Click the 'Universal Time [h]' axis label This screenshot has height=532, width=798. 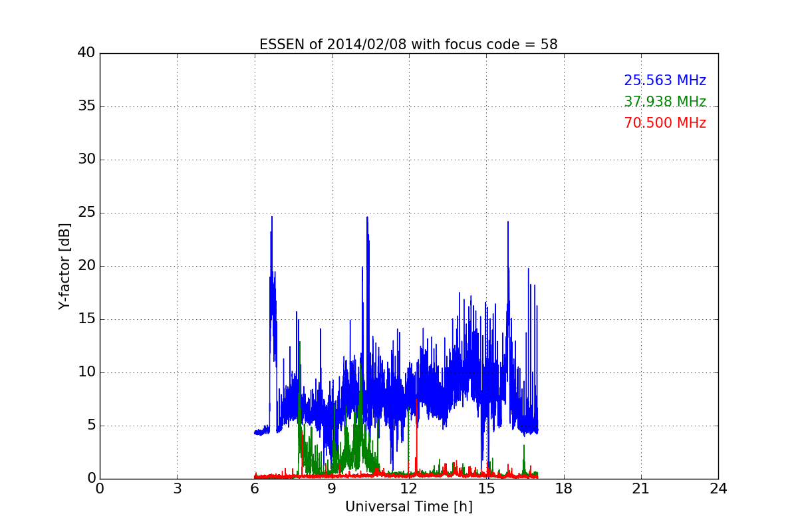click(409, 507)
